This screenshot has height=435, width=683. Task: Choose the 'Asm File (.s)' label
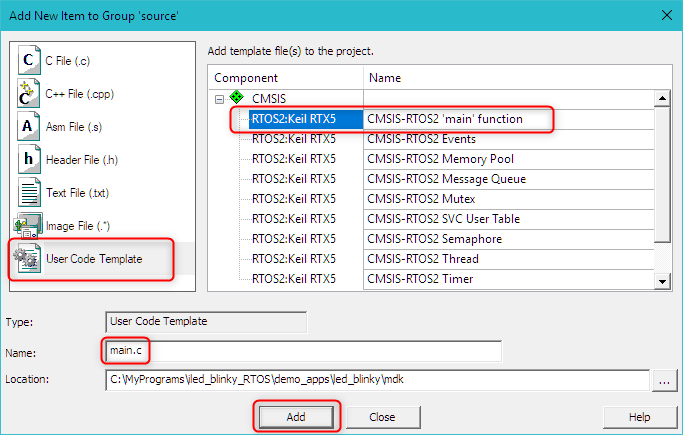point(74,127)
